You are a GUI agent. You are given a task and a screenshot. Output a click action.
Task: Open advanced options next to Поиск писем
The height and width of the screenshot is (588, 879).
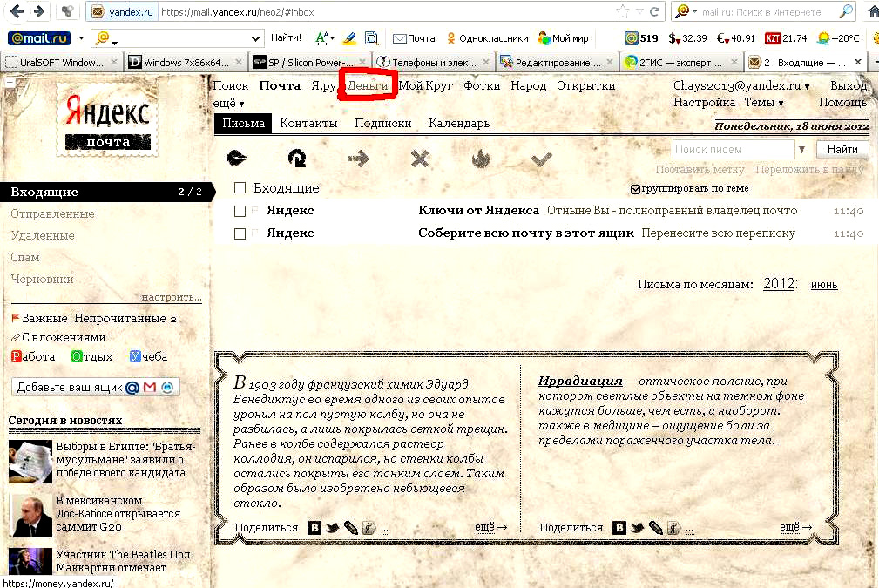click(x=802, y=150)
